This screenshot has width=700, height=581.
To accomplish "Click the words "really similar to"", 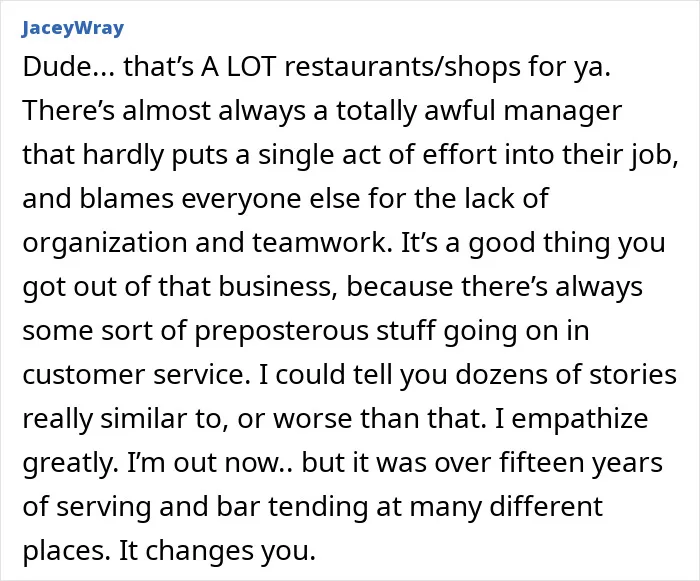I will point(122,419).
